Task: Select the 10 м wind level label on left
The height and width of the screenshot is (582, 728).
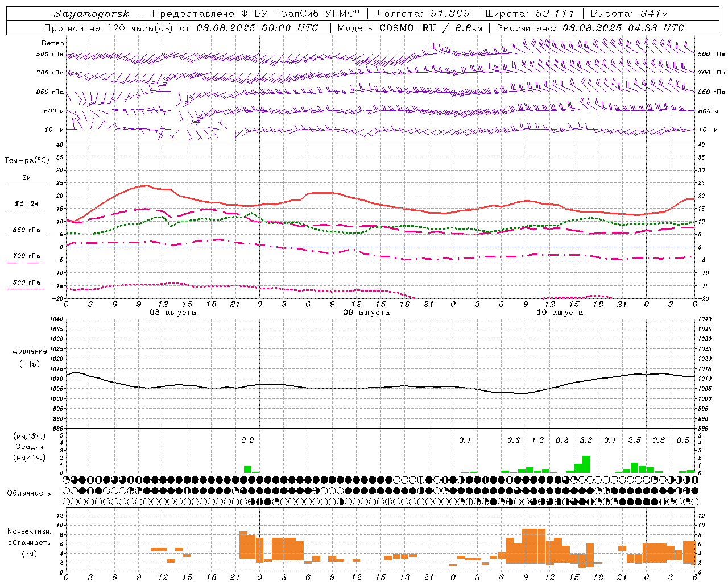Action: point(54,130)
